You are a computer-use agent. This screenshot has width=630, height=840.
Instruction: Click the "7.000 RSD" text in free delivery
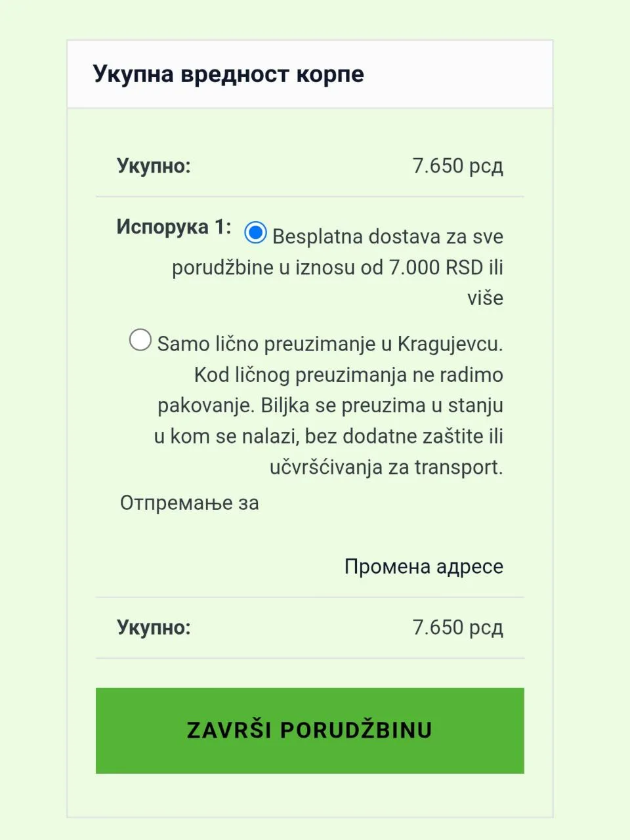coord(436,267)
